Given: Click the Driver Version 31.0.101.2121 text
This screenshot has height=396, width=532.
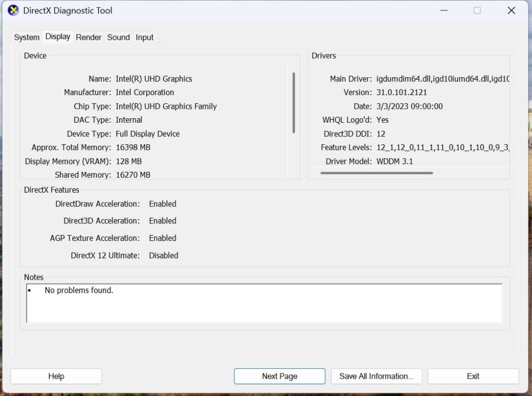Looking at the screenshot, I should point(402,92).
